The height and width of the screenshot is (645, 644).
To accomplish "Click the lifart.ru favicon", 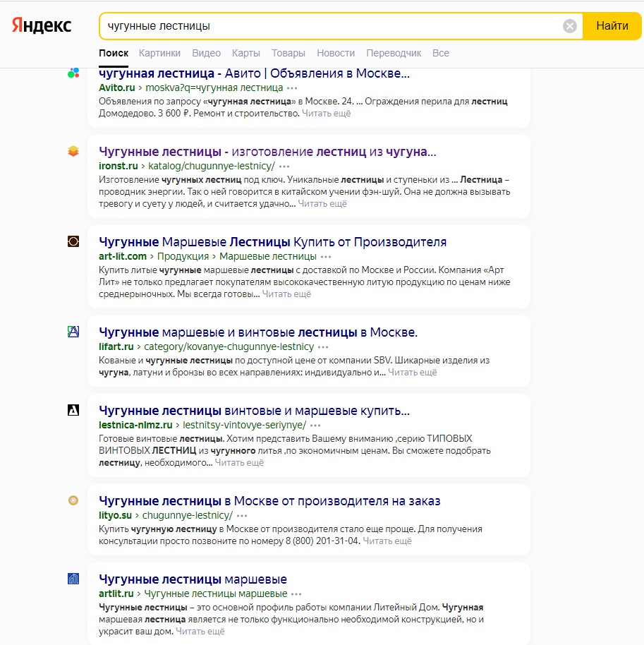I will click(73, 332).
